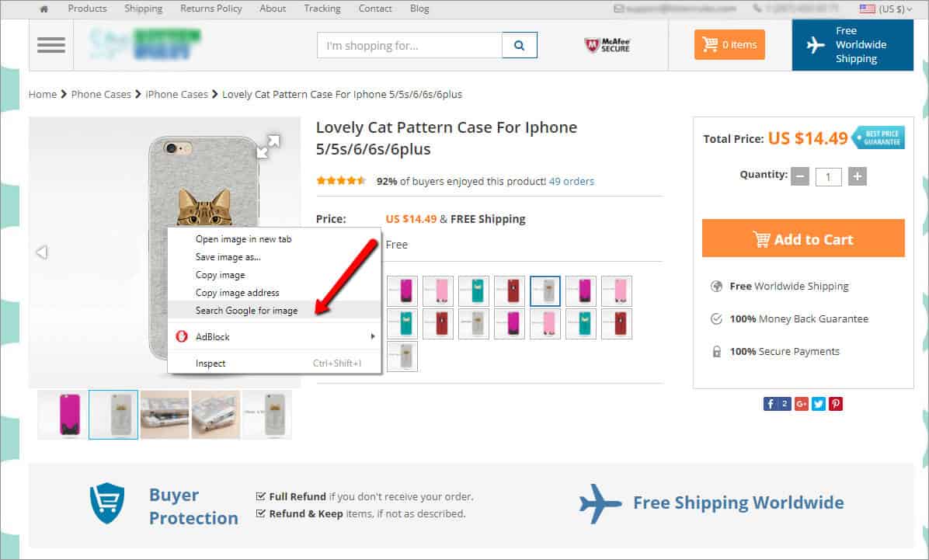Image resolution: width=929 pixels, height=560 pixels.
Task: Increase quantity with the plus stepper
Action: 857,176
